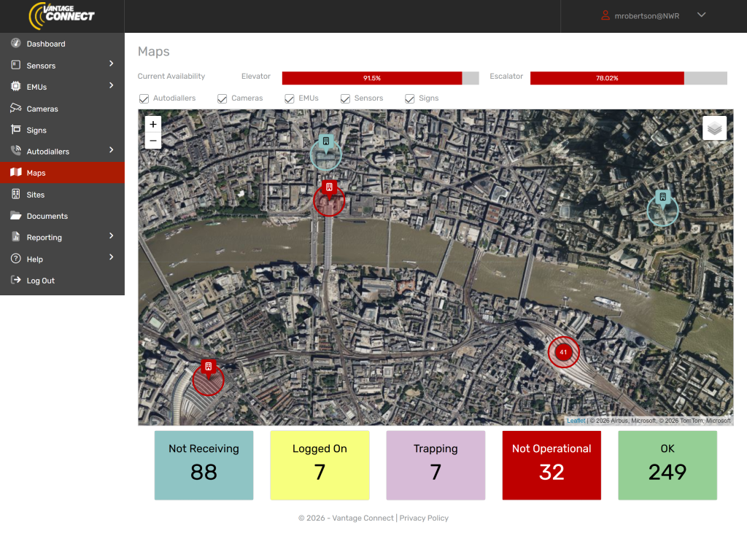Zoom out of the map
747x560 pixels.
[153, 141]
